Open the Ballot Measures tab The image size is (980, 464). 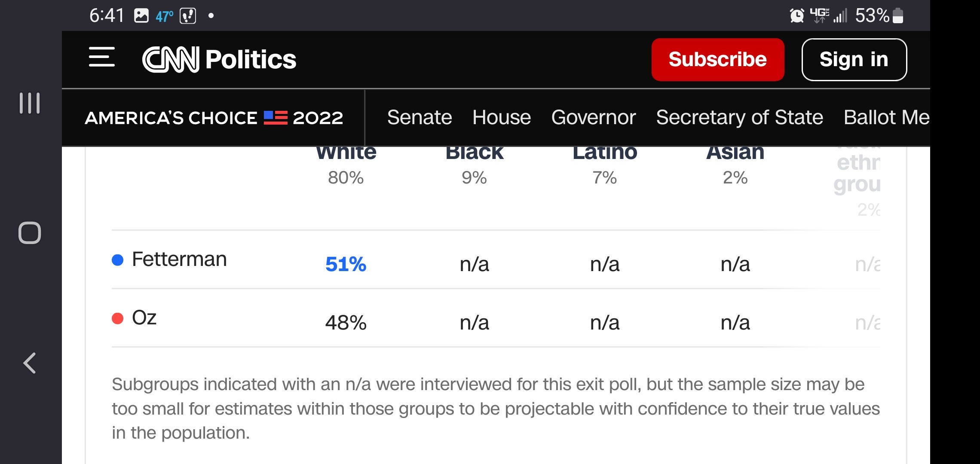[x=886, y=117]
